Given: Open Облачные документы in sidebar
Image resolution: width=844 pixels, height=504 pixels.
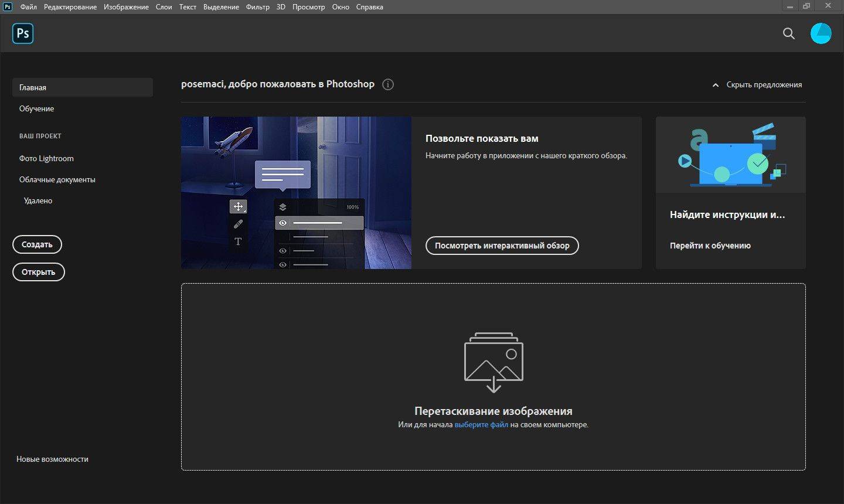Looking at the screenshot, I should click(x=57, y=179).
